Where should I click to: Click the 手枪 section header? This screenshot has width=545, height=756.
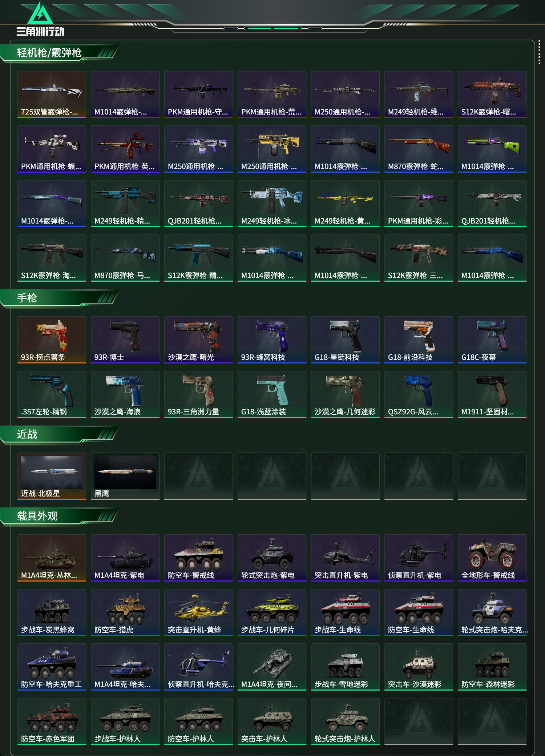pyautogui.click(x=27, y=298)
